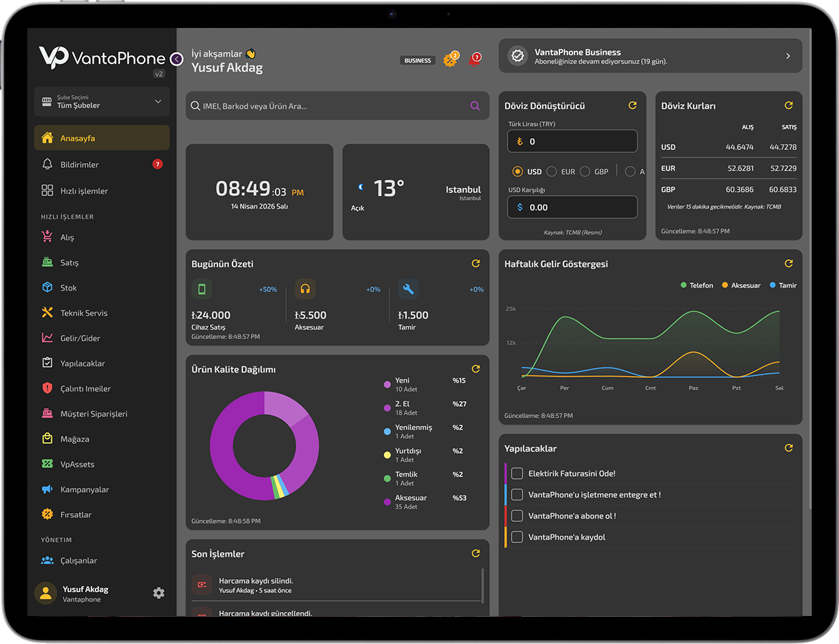
Task: Toggle the Telefon series in chart legend
Action: (x=696, y=285)
